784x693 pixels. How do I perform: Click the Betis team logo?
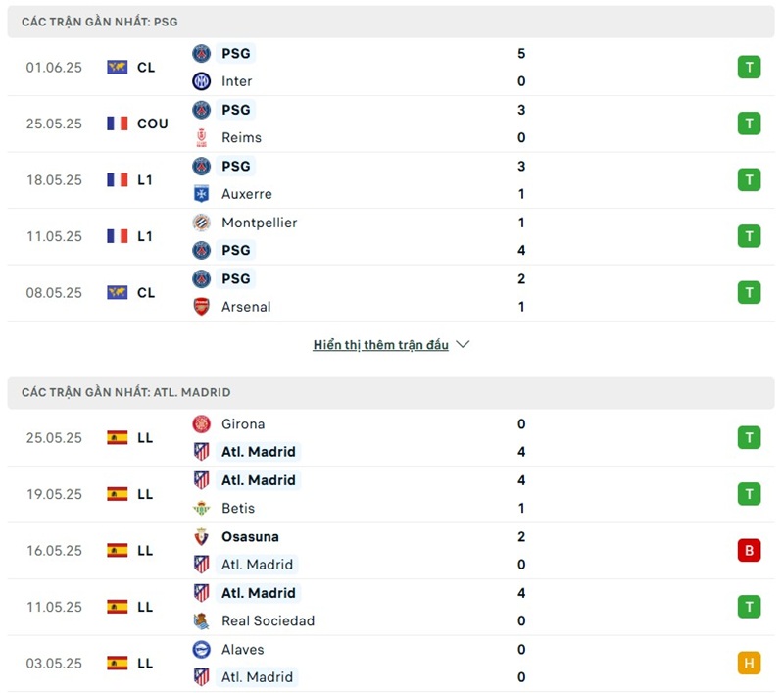pos(202,508)
